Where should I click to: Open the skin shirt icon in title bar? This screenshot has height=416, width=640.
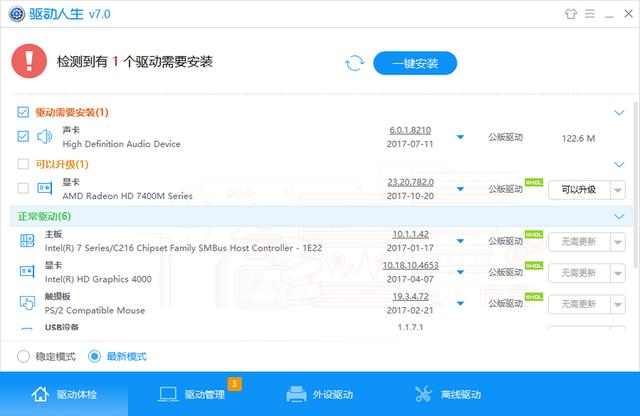pos(571,14)
